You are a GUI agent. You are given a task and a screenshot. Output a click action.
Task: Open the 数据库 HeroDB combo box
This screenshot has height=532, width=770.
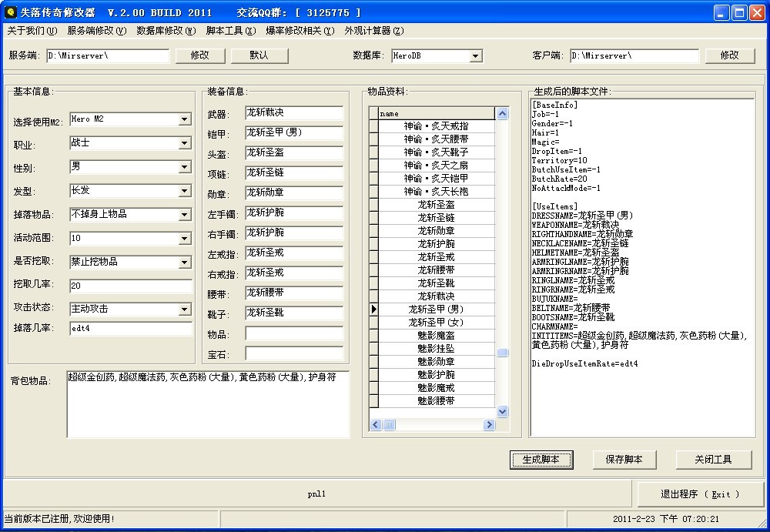[x=476, y=56]
